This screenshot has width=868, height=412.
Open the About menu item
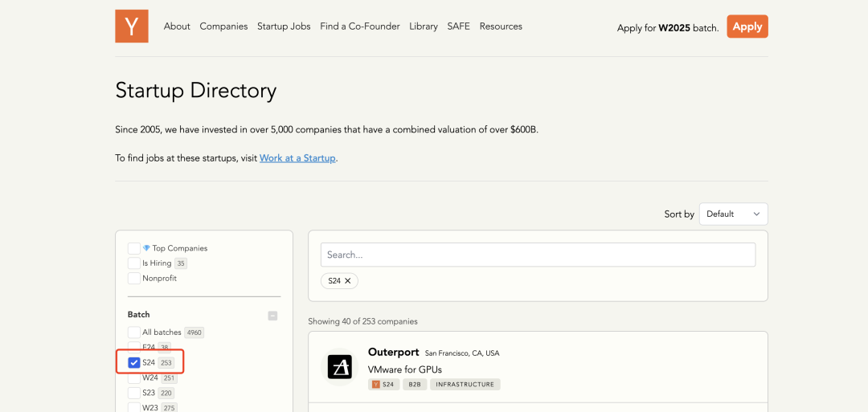pos(177,26)
